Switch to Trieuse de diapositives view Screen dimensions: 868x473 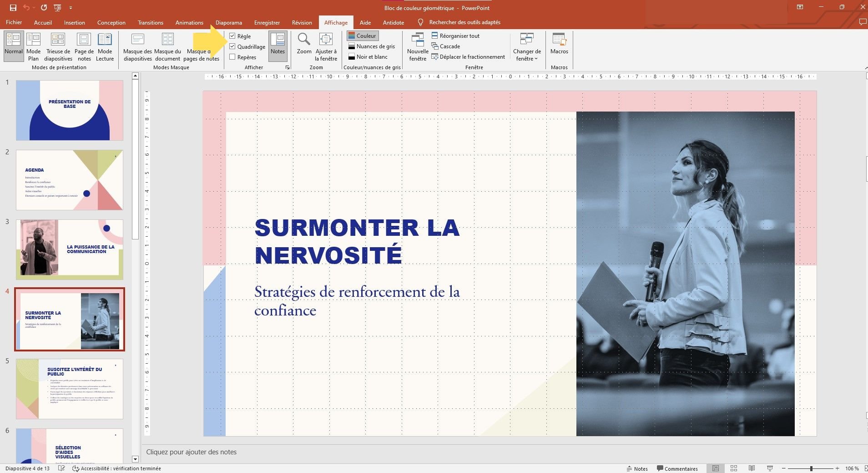(x=58, y=46)
